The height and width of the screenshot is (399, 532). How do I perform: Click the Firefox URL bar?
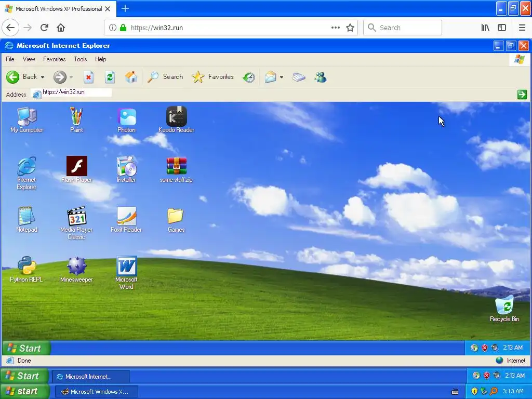231,28
